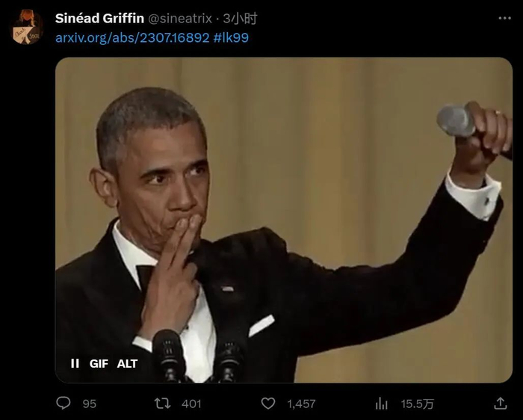Open the #lk99 hashtag
523x420 pixels.
coord(231,37)
